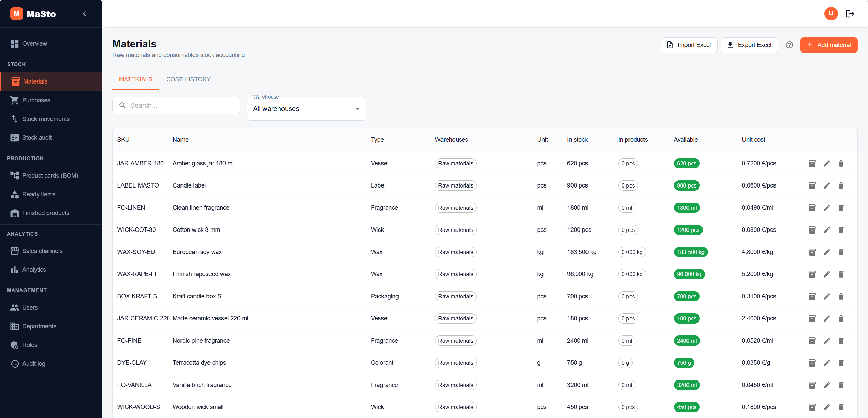The width and height of the screenshot is (868, 418).
Task: Edit the Wooden wick small row
Action: coord(826,407)
